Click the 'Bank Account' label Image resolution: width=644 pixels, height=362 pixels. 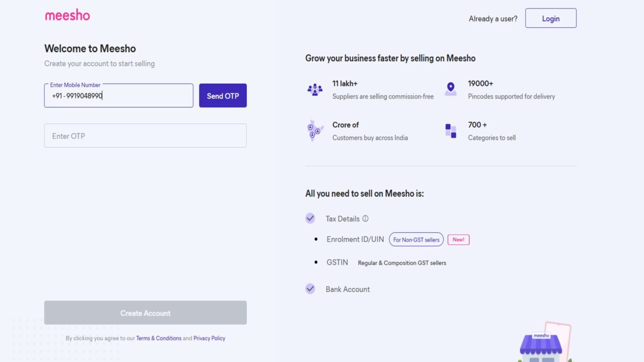(x=348, y=289)
